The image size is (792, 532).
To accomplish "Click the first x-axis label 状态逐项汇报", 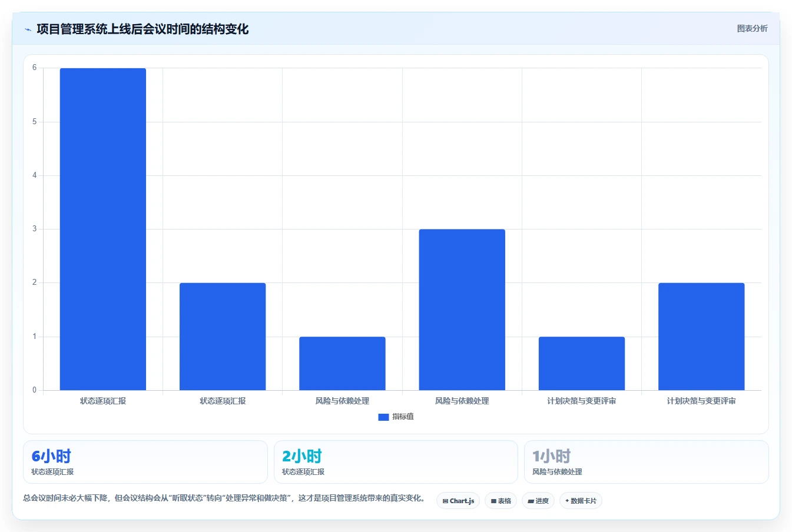I will click(x=103, y=401).
